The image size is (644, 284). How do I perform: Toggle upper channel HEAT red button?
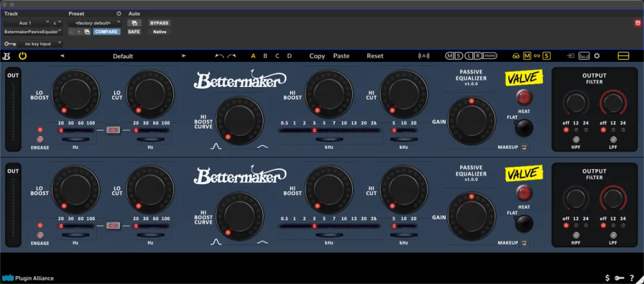524,98
